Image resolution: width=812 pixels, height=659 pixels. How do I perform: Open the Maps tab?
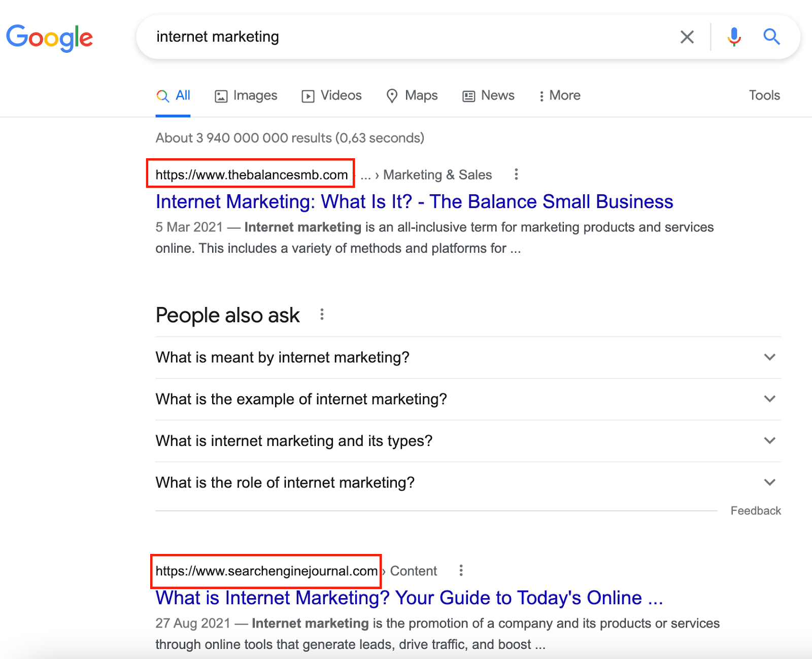pos(412,96)
